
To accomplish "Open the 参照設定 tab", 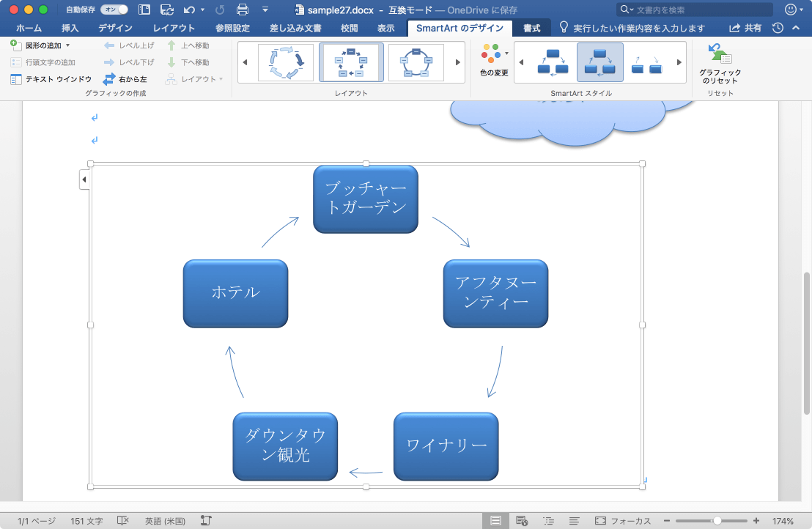I will [232, 28].
